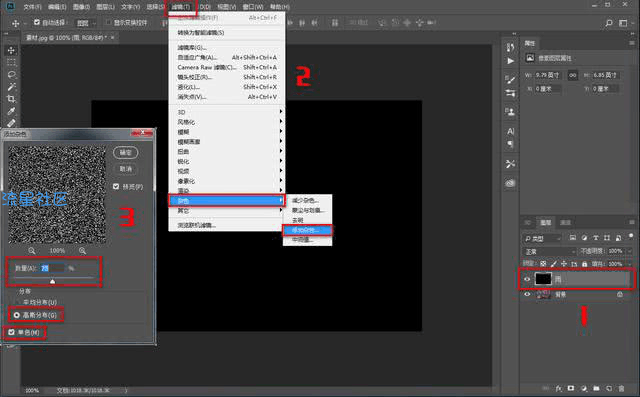Open the Edit menu
This screenshot has height=397, width=640.
(x=57, y=7)
